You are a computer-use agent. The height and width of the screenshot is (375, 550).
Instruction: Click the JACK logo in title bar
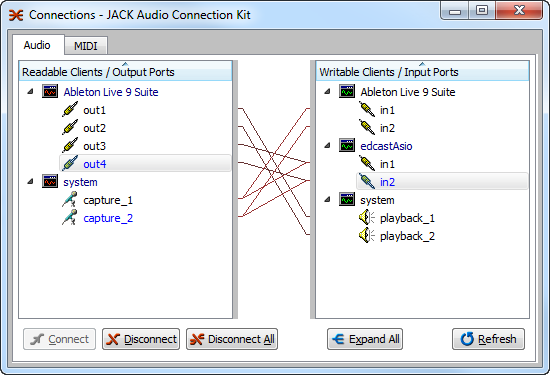(x=16, y=15)
